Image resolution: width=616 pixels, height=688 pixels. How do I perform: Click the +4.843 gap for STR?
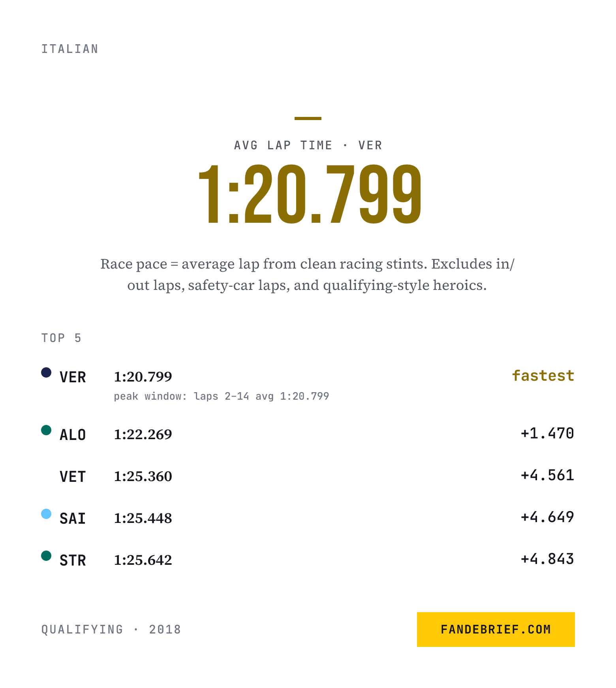coord(547,559)
